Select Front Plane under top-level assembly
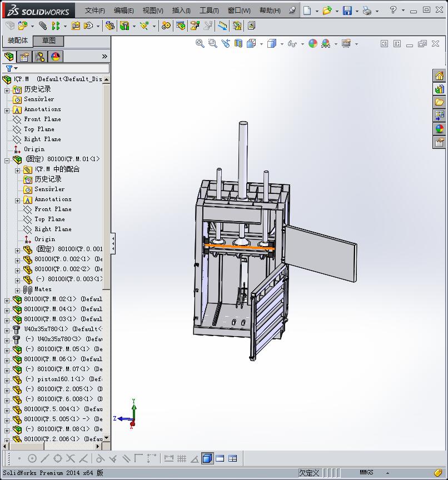Image resolution: width=448 pixels, height=480 pixels. [43, 119]
